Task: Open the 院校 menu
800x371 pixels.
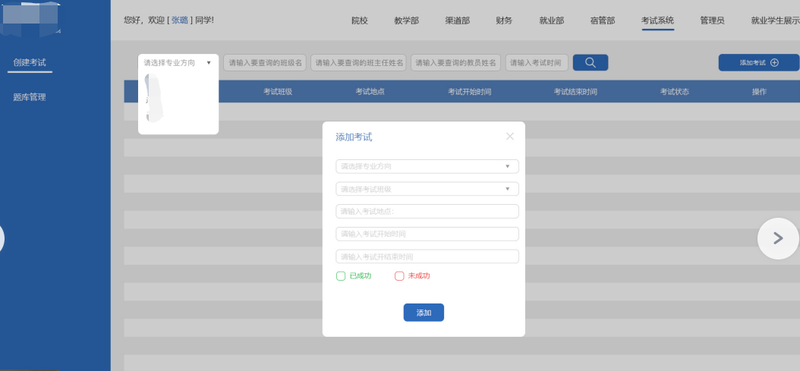Action: click(x=359, y=21)
